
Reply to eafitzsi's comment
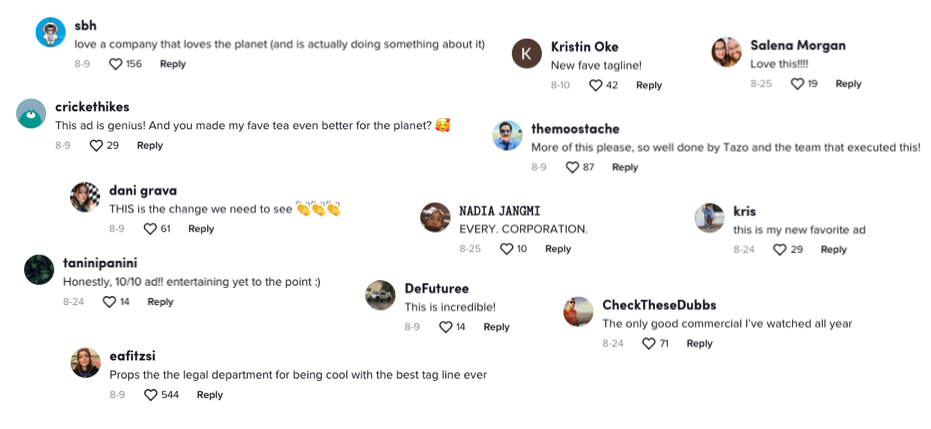point(210,395)
